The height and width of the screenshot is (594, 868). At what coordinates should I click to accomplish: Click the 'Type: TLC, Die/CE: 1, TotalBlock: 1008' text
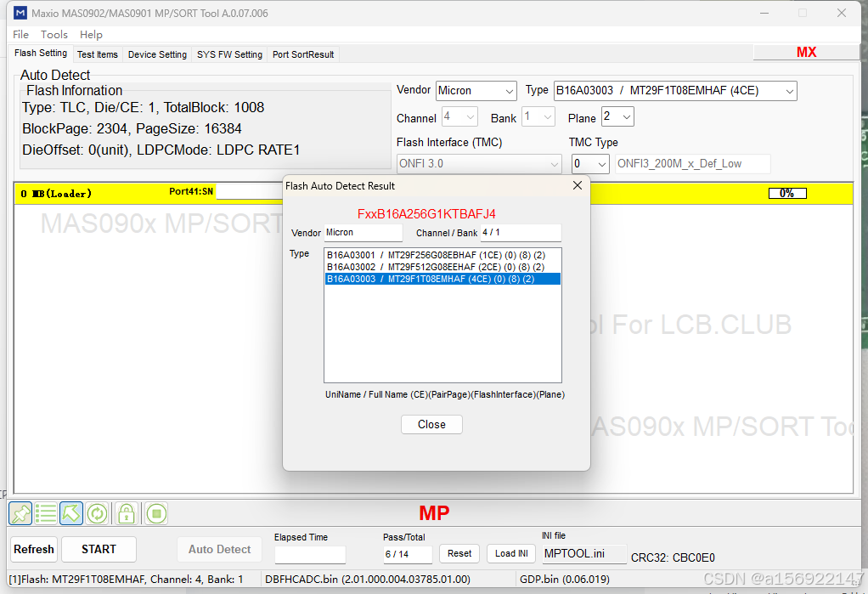[143, 107]
